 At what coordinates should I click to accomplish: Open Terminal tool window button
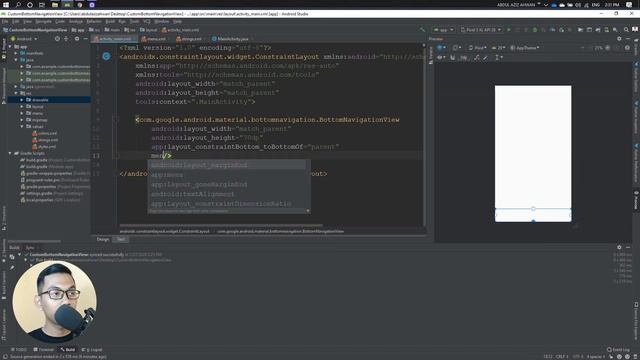pyautogui.click(x=44, y=350)
